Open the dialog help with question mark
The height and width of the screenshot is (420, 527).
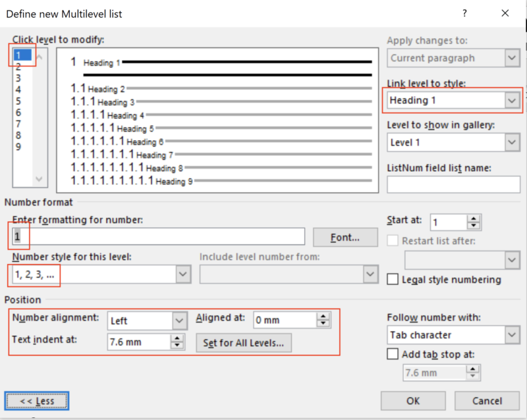[464, 13]
